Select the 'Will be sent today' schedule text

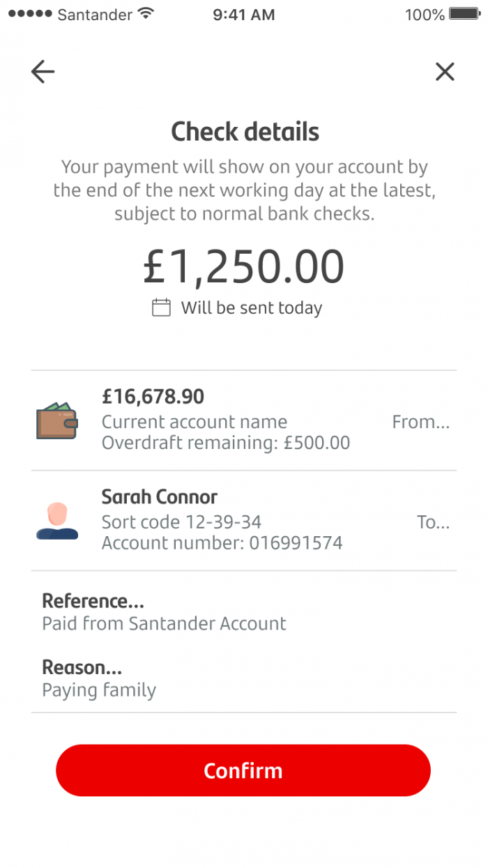pyautogui.click(x=251, y=307)
